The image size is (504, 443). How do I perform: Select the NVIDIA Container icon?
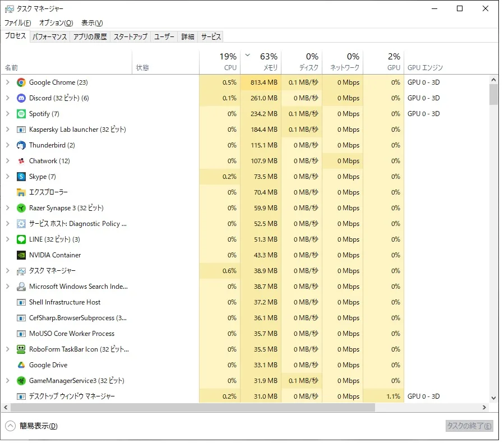point(21,255)
